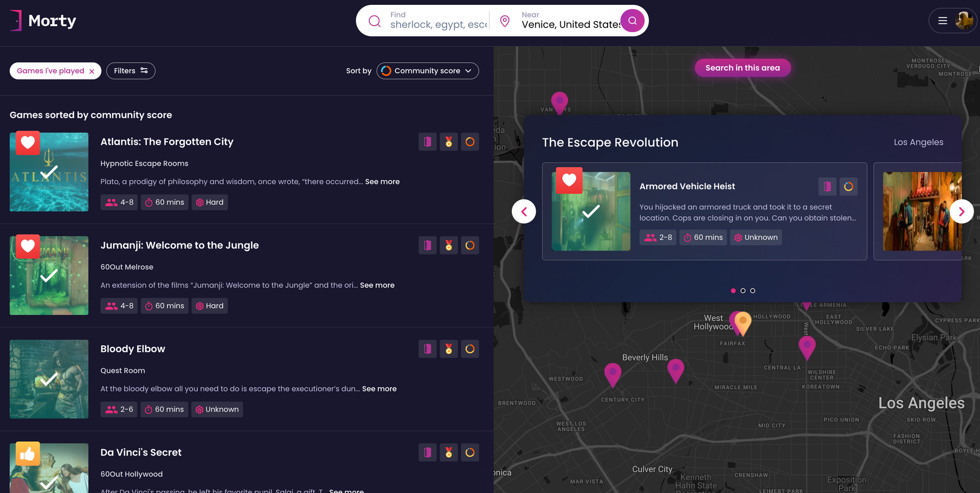The width and height of the screenshot is (980, 493).
Task: Click Search in this area button
Action: pos(743,68)
